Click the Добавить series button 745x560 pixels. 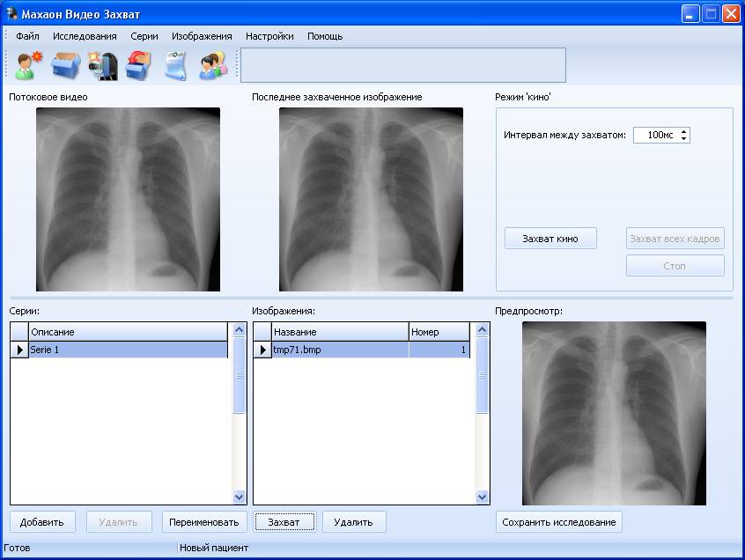coord(41,522)
